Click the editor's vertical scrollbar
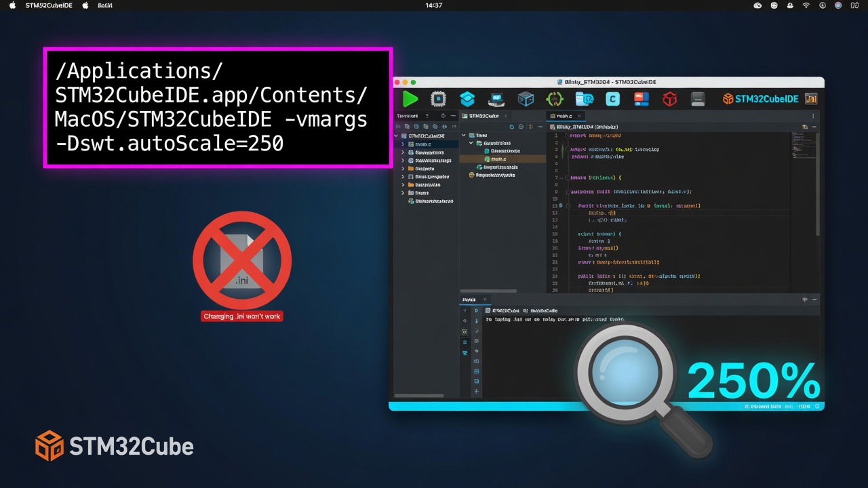 817,183
